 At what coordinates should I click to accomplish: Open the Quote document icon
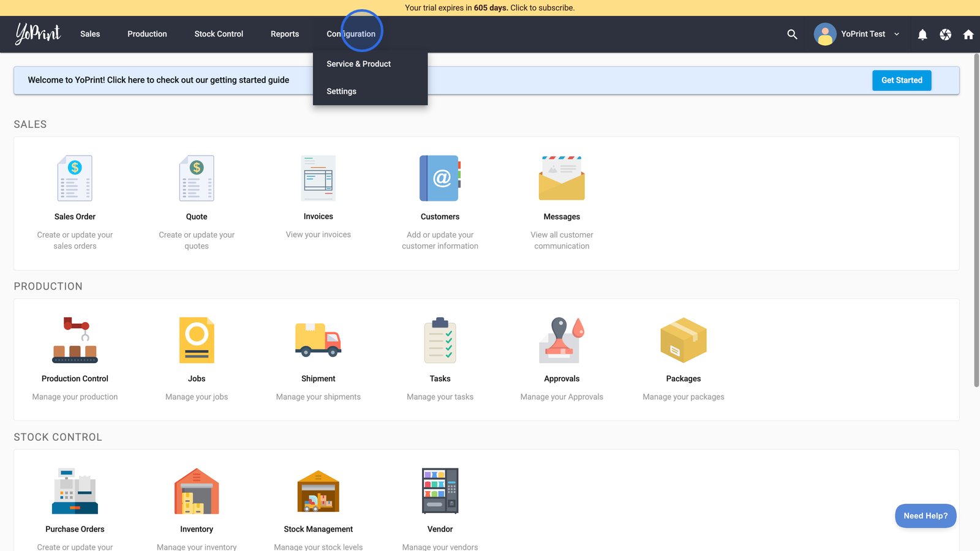pyautogui.click(x=197, y=178)
